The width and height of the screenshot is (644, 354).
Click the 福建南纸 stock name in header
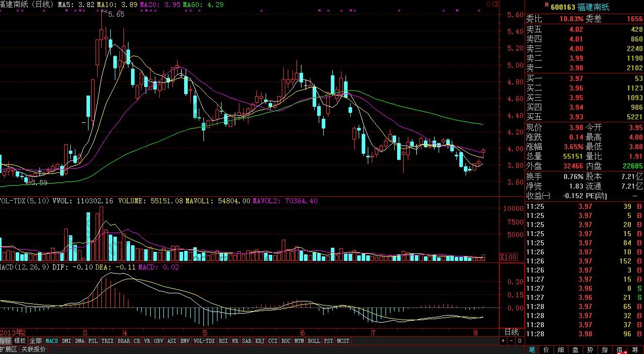click(x=595, y=7)
